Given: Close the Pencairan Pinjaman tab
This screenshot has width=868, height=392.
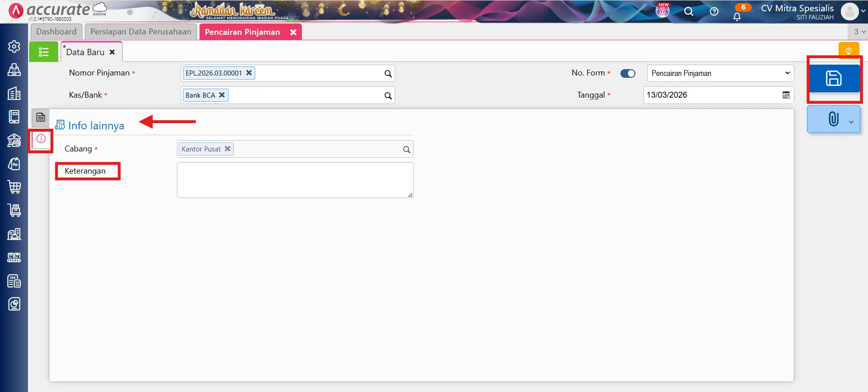Looking at the screenshot, I should [x=293, y=32].
